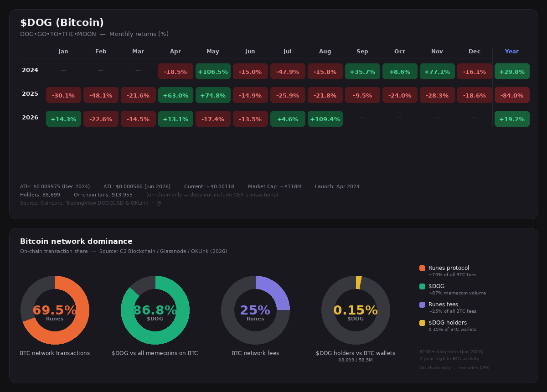Click the $DOG (Bitcoin) title
Viewport: 547px width, 392px height.
click(62, 22)
